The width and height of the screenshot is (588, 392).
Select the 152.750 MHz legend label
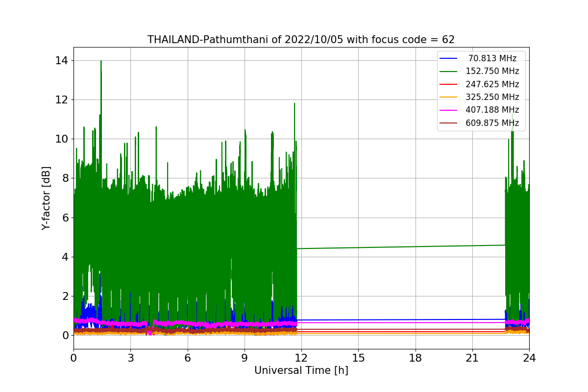click(x=492, y=71)
